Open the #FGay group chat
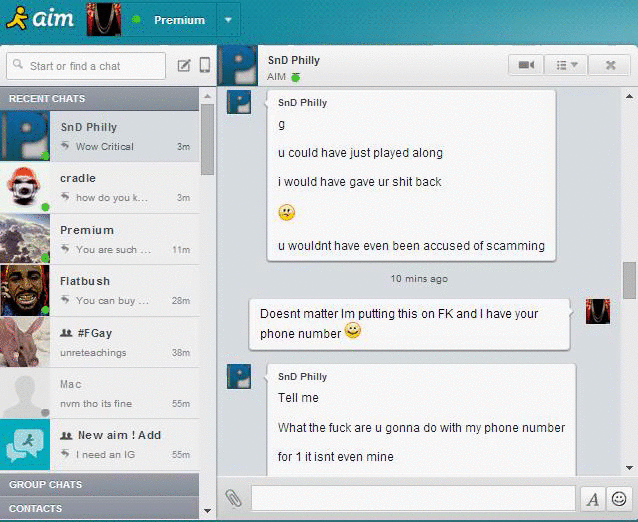 tap(100, 342)
